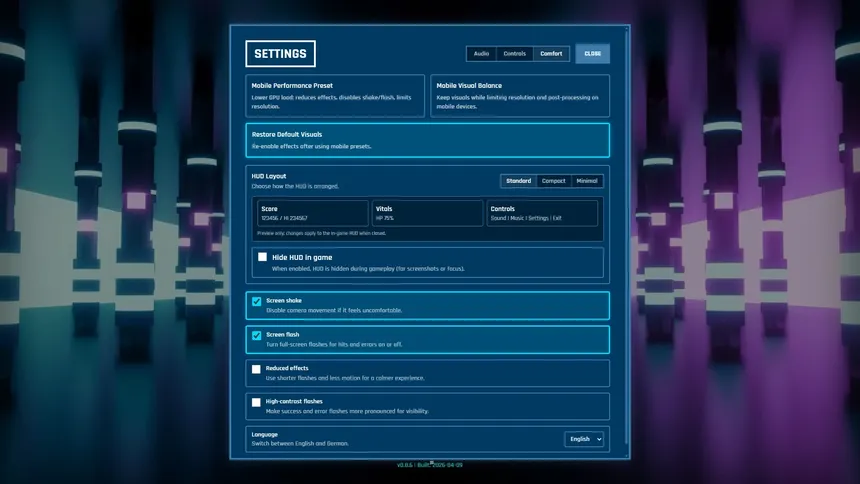Screen dimensions: 860x484
Task: Click the Controls HUD preview card
Action: pos(542,213)
